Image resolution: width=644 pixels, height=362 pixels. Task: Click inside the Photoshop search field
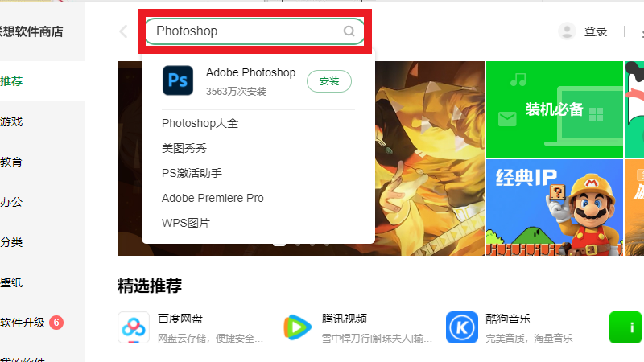[x=254, y=31]
